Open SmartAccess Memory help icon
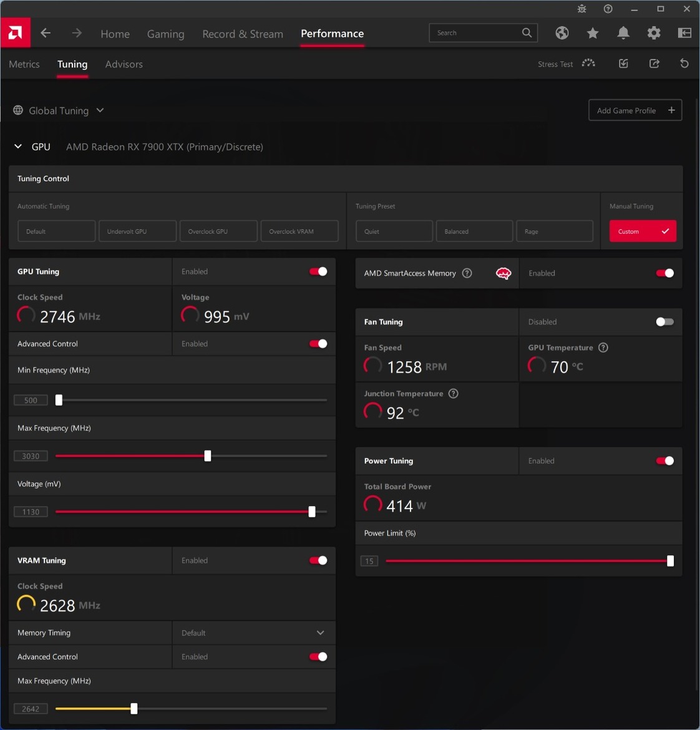Screen dimensions: 700x730 click(x=467, y=273)
